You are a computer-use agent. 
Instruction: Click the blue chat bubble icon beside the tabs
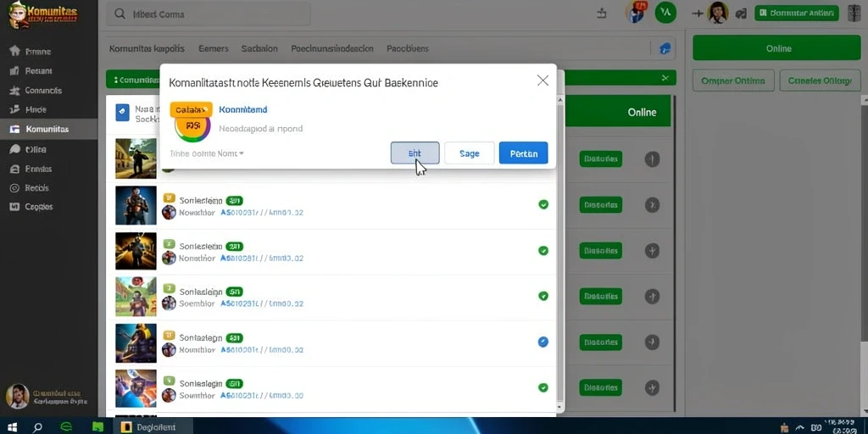point(665,48)
